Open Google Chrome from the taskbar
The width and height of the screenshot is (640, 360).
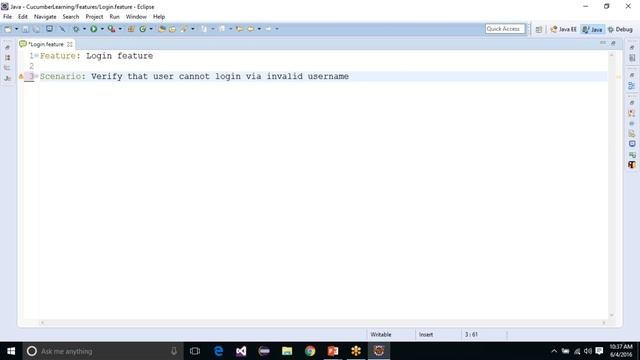click(x=310, y=351)
